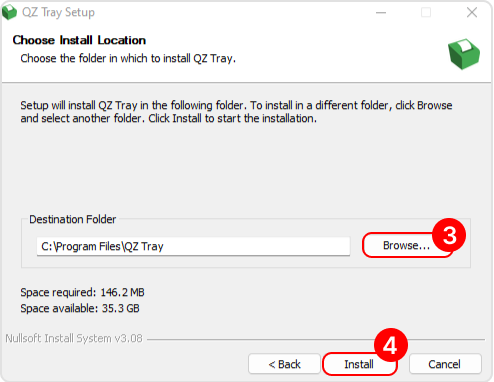Click the QZ Tray icon in title bar

pyautogui.click(x=9, y=12)
